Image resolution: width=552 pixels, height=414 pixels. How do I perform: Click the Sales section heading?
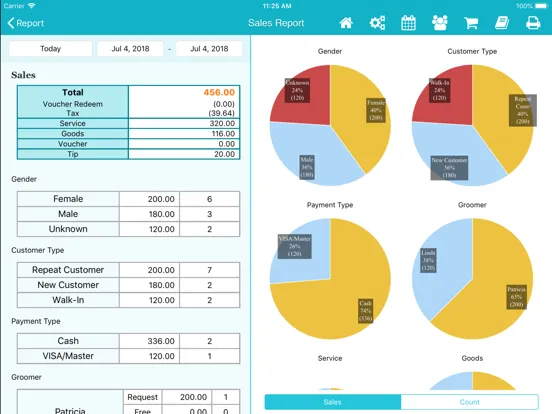23,75
